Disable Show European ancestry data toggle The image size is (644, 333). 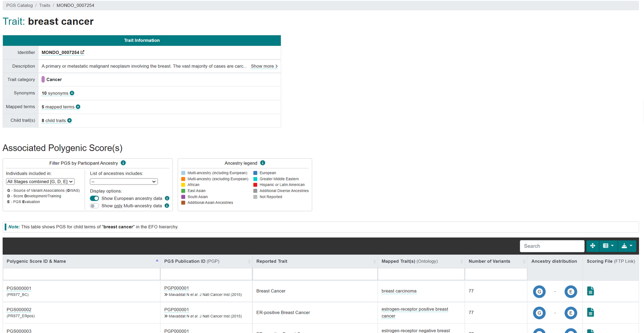94,198
